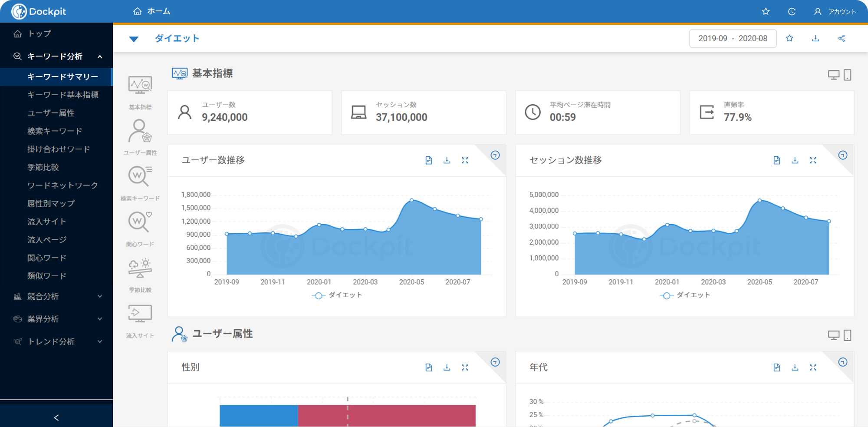Viewport: 868px width, 427px height.
Task: Click the date range field 2019-09 - 2020-08
Action: click(733, 38)
